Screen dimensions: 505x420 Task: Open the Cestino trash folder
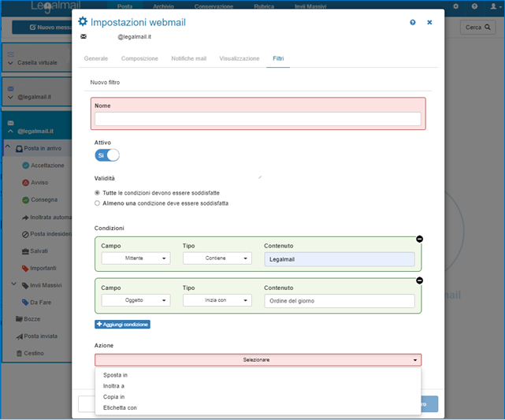click(33, 353)
